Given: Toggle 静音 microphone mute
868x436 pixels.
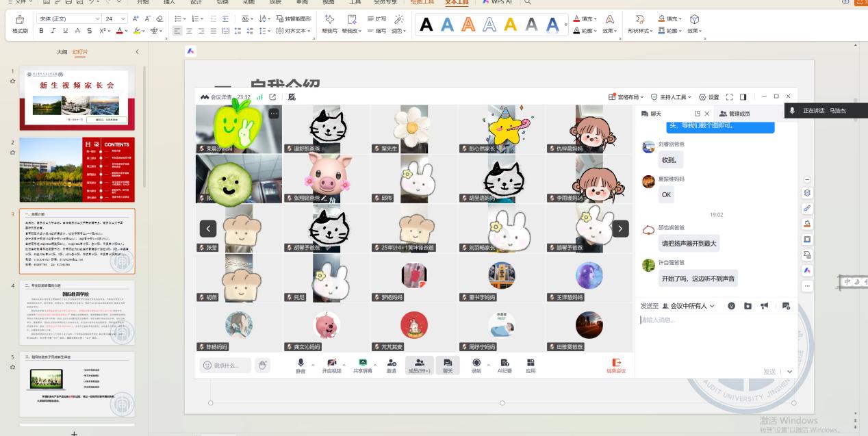Looking at the screenshot, I should (x=301, y=365).
